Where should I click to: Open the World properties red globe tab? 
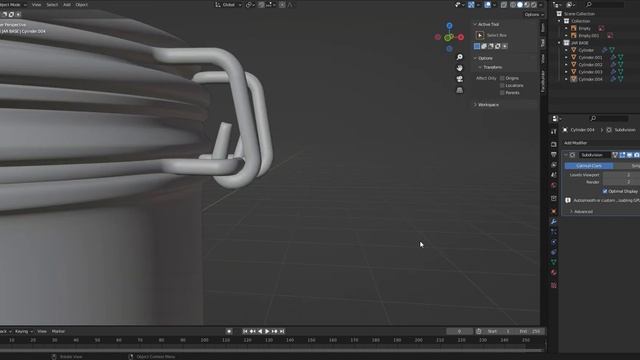click(x=553, y=185)
